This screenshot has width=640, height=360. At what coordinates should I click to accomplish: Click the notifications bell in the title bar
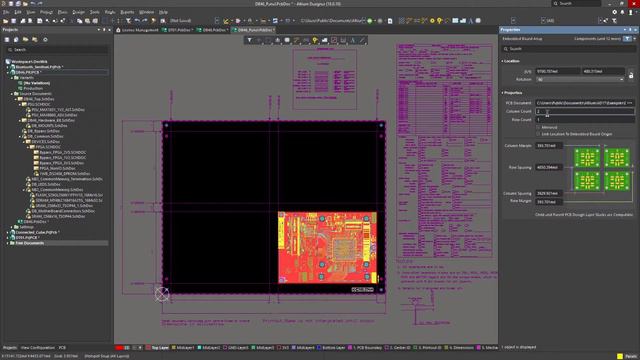[622, 12]
